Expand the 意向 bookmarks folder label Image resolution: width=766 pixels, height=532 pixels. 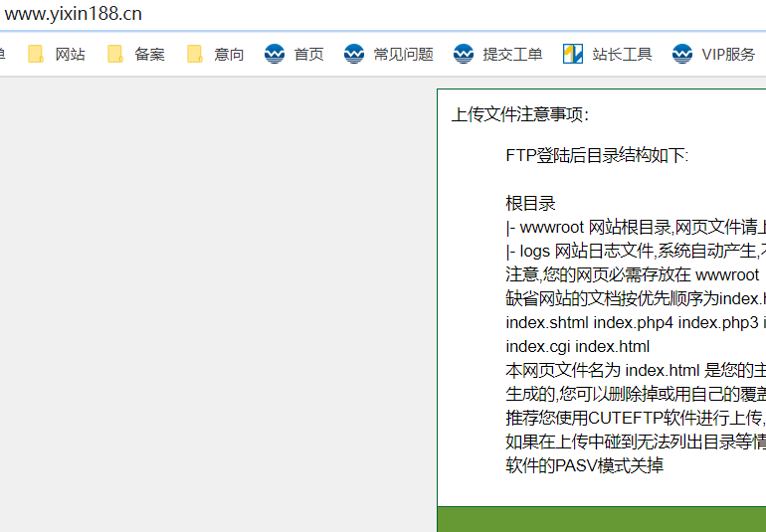point(229,55)
